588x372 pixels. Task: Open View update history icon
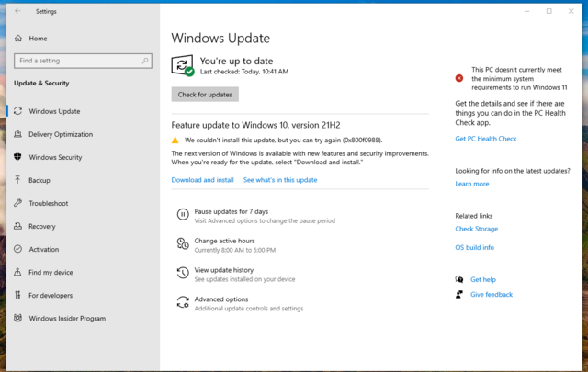click(x=182, y=274)
